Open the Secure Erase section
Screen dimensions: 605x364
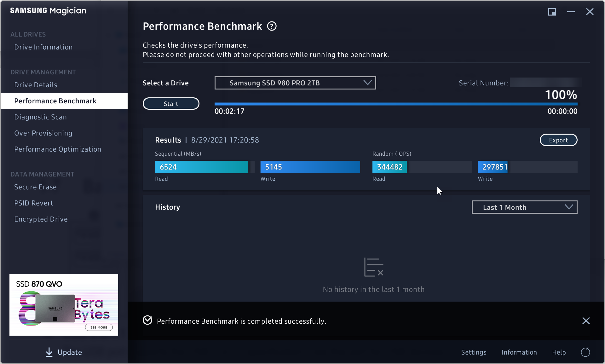pos(35,187)
